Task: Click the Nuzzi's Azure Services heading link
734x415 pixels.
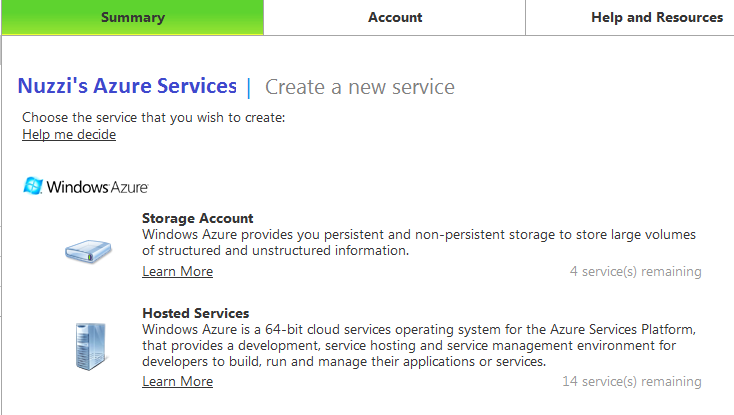Action: 127,86
